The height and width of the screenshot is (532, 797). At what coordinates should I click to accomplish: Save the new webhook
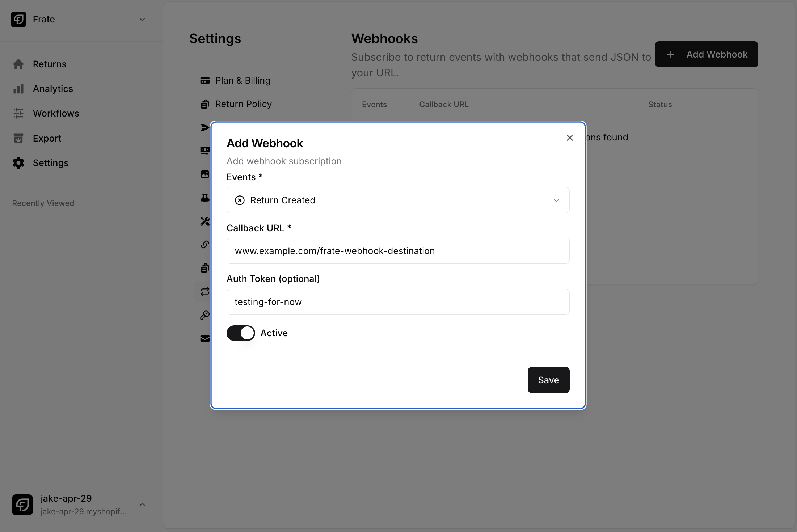tap(548, 380)
